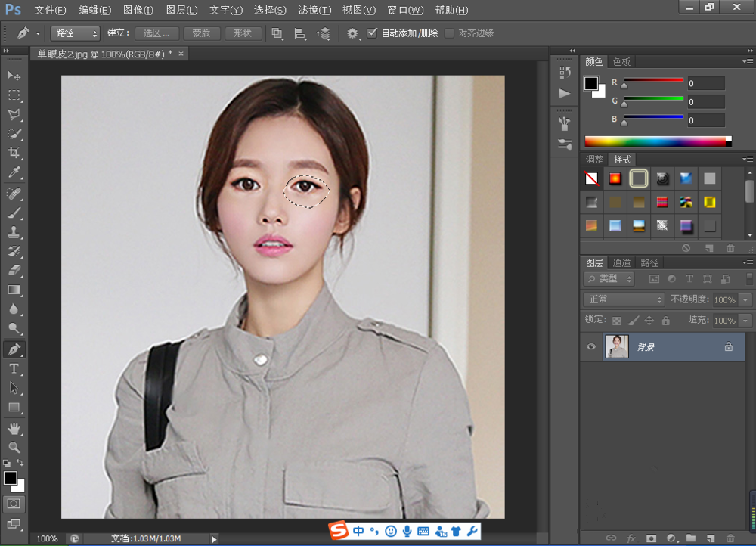The image size is (756, 546).
Task: Select the Hand tool
Action: [x=14, y=428]
